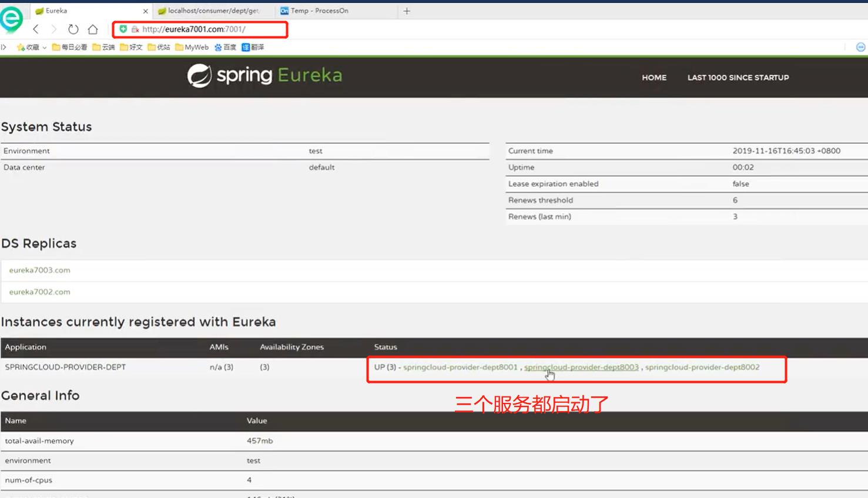Click the SPRINGCLOUD-PROVIDER-DEPT application cell
This screenshot has width=868, height=498.
pos(65,367)
